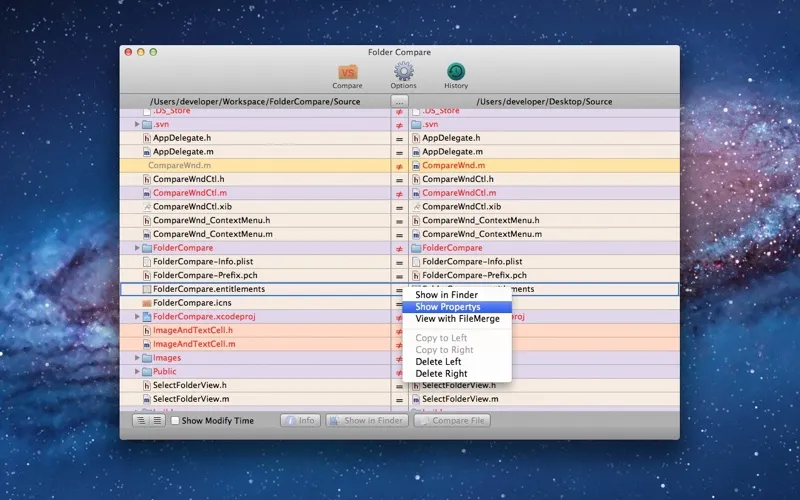Click the right .svn folder icon

click(416, 124)
